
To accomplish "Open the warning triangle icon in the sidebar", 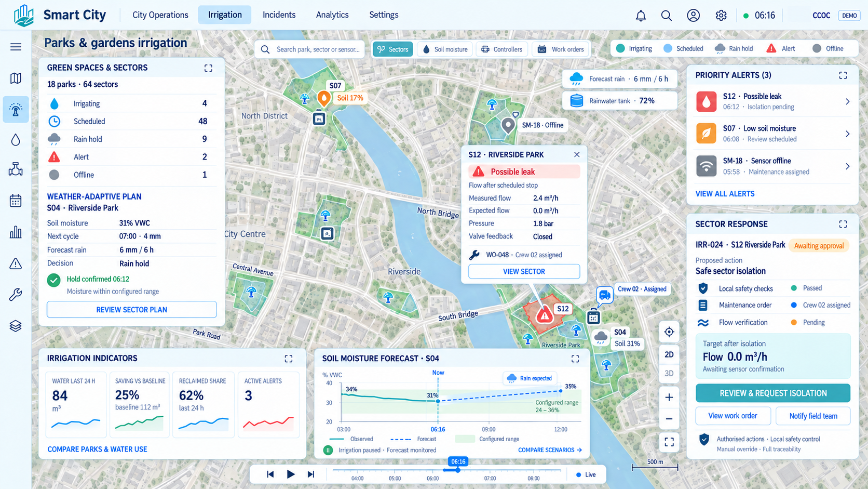I will point(16,263).
